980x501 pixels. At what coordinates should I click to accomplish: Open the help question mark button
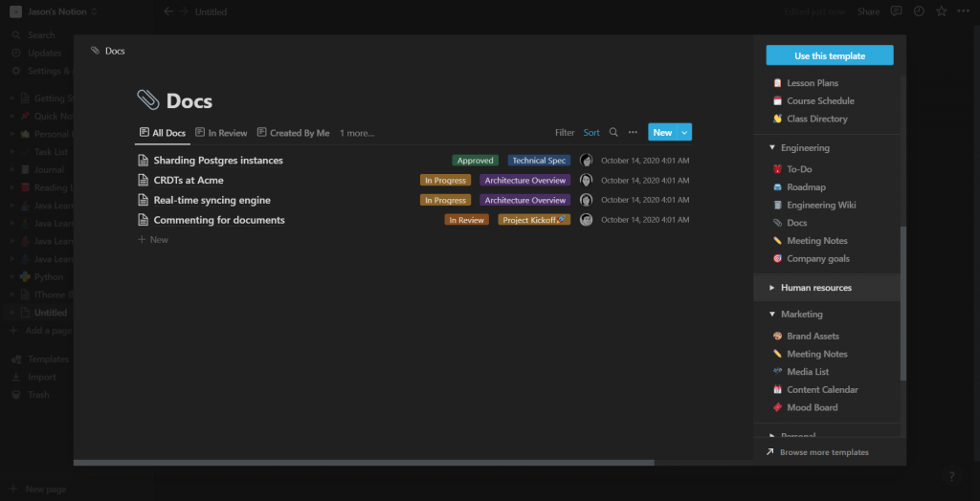[952, 477]
